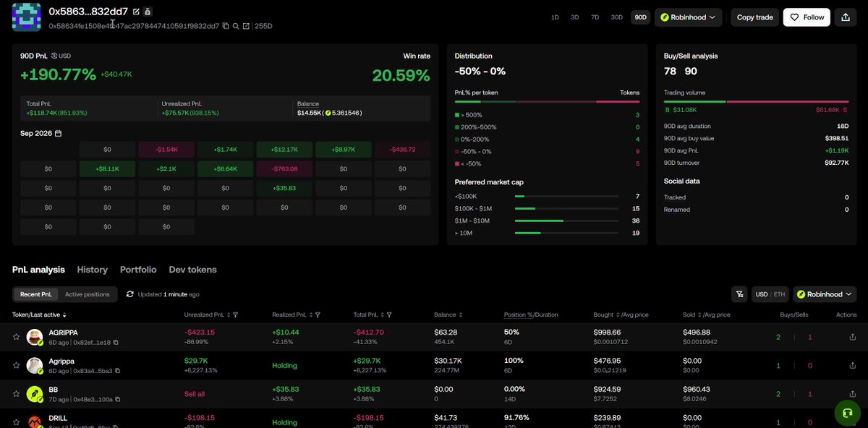Open the table filter settings icon

[739, 294]
